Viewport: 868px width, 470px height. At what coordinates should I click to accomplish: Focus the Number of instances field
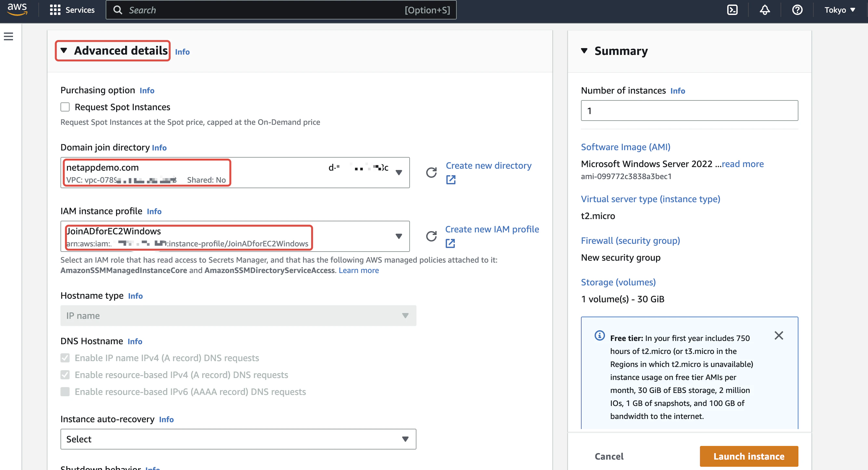689,111
